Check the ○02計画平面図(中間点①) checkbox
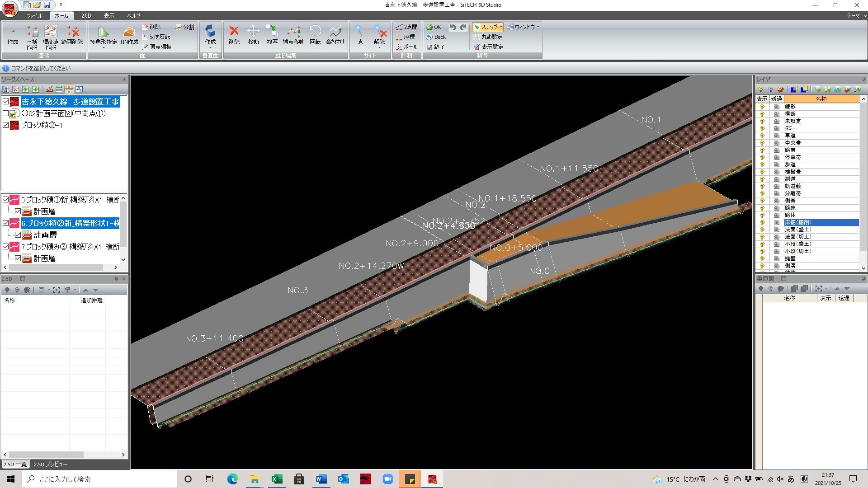This screenshot has height=488, width=868. click(x=6, y=113)
